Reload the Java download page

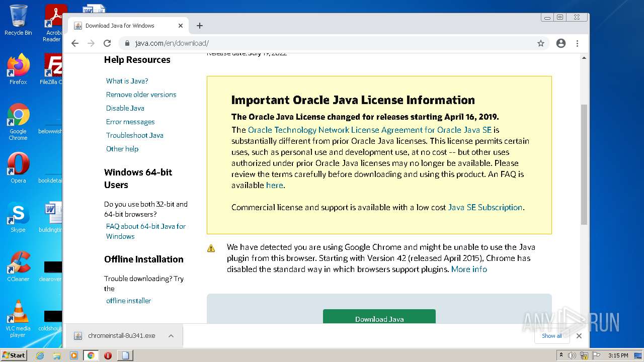point(107,43)
